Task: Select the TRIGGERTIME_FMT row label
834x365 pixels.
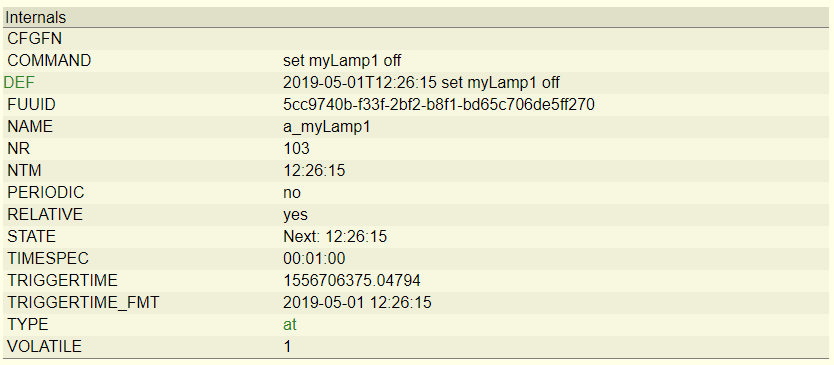Action: click(83, 303)
